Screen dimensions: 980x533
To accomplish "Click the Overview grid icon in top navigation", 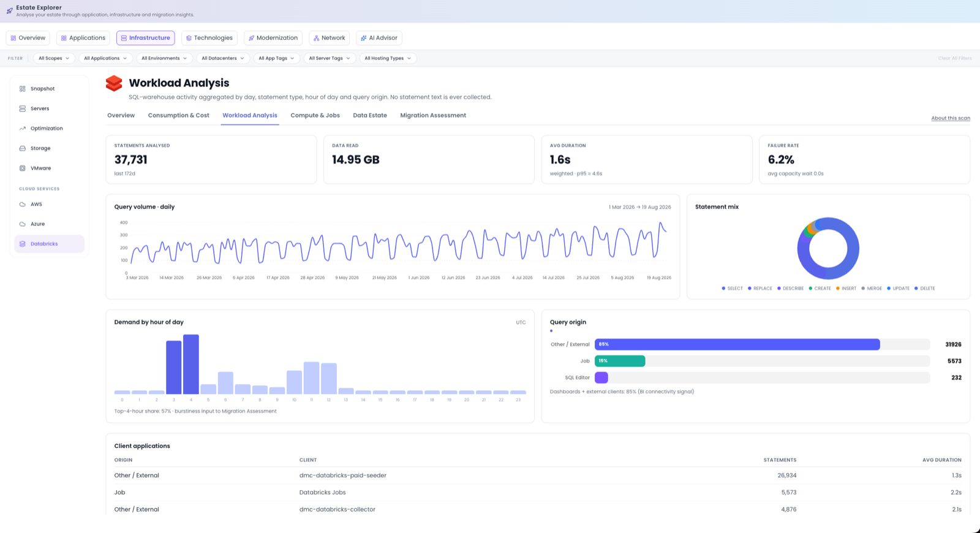I will 13,38.
